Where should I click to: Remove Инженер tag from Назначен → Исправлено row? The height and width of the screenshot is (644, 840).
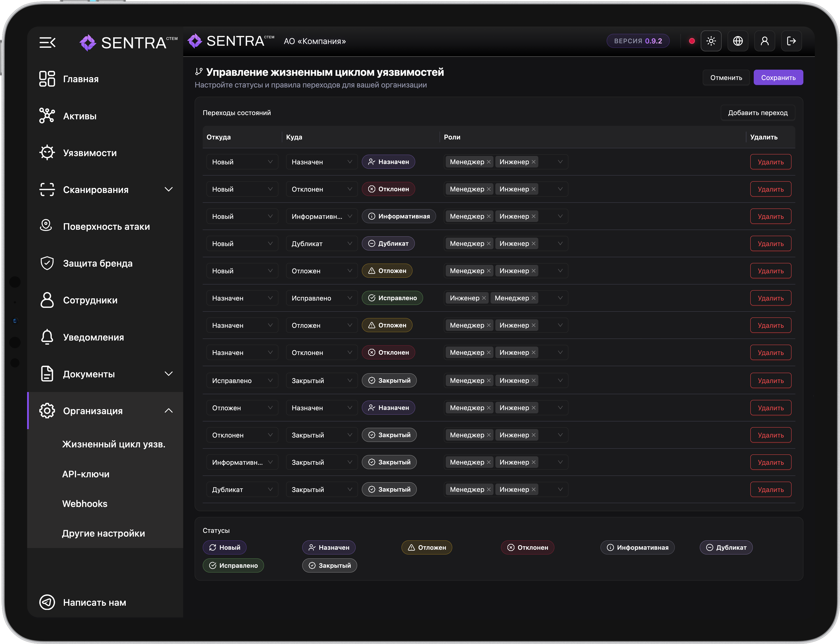484,298
